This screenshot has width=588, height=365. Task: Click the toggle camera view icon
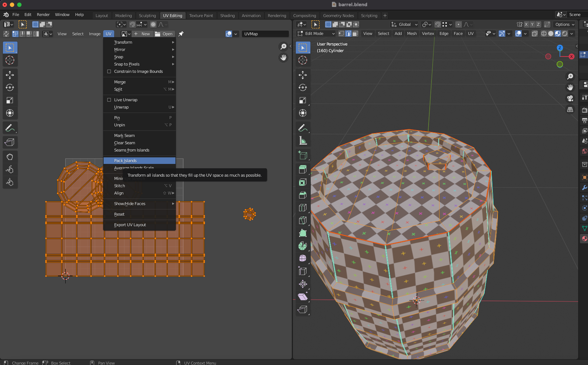point(570,98)
